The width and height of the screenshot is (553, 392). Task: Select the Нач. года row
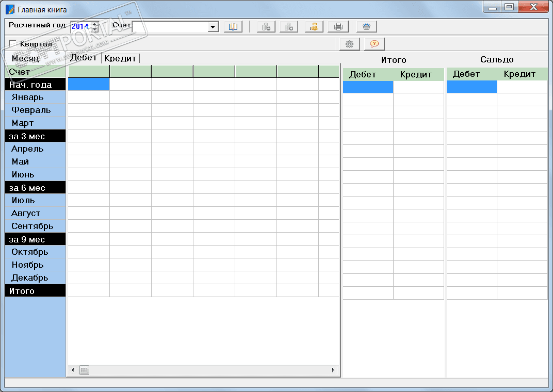(35, 85)
